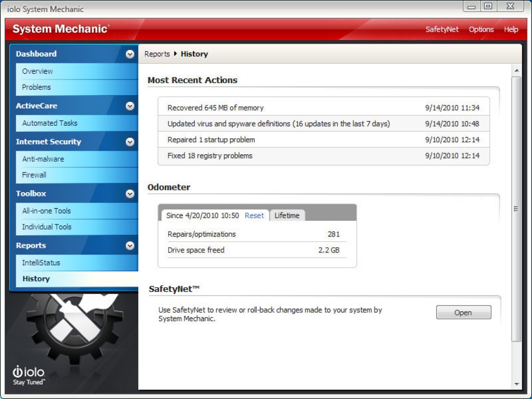Click the scrollbar down arrow
532x399 pixels.
[516, 384]
